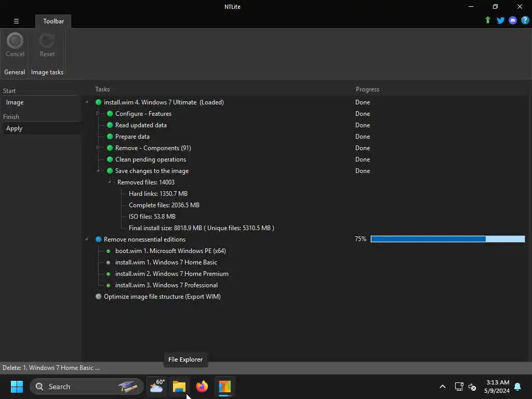Open the hamburger menu
532x399 pixels.
point(16,21)
